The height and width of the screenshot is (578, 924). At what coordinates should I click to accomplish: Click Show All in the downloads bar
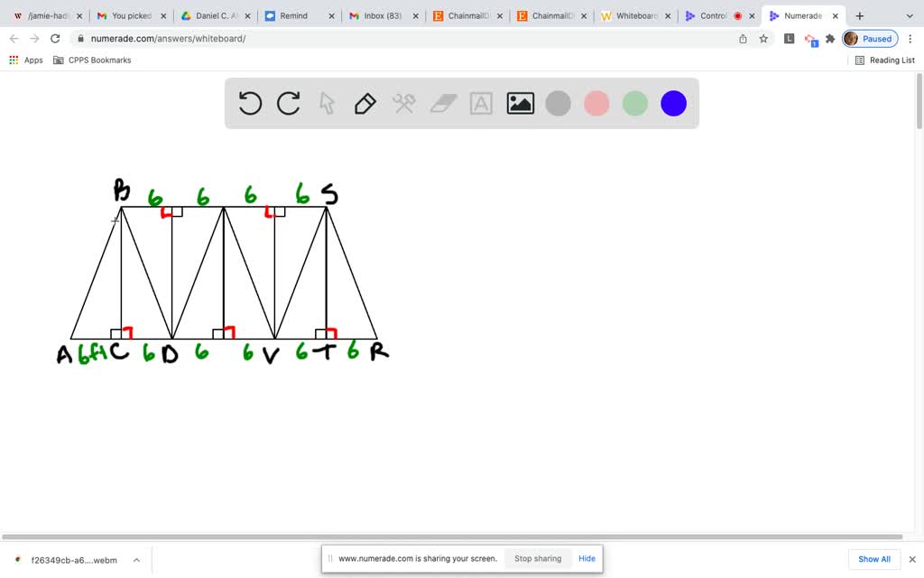pyautogui.click(x=873, y=558)
